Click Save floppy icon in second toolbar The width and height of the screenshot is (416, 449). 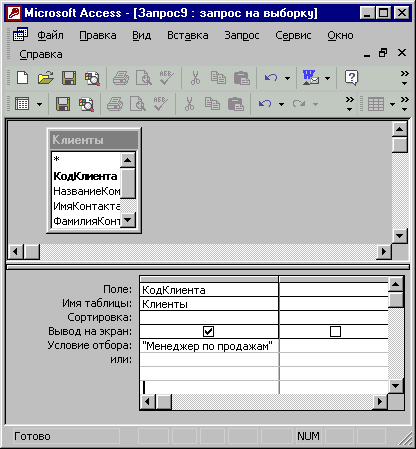pos(63,104)
